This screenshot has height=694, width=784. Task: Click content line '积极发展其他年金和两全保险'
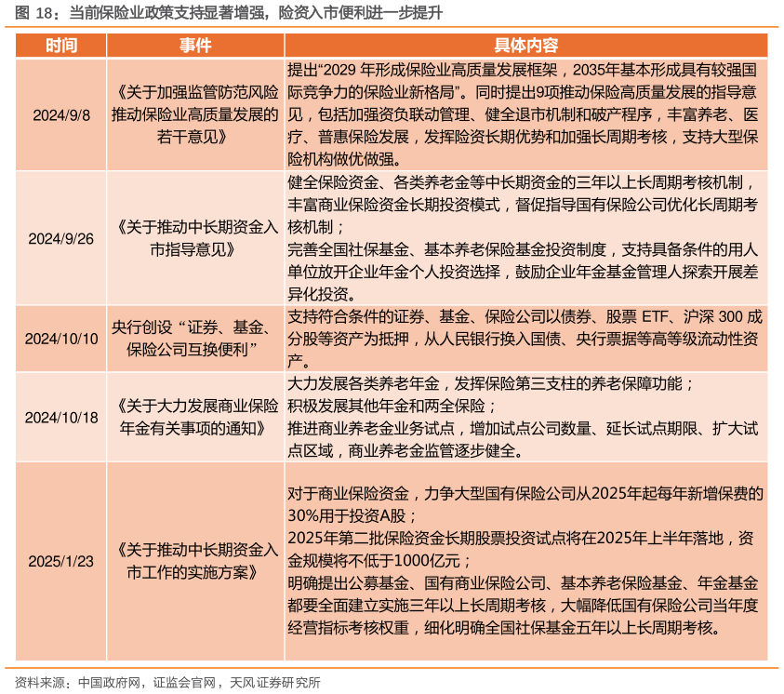coord(392,406)
